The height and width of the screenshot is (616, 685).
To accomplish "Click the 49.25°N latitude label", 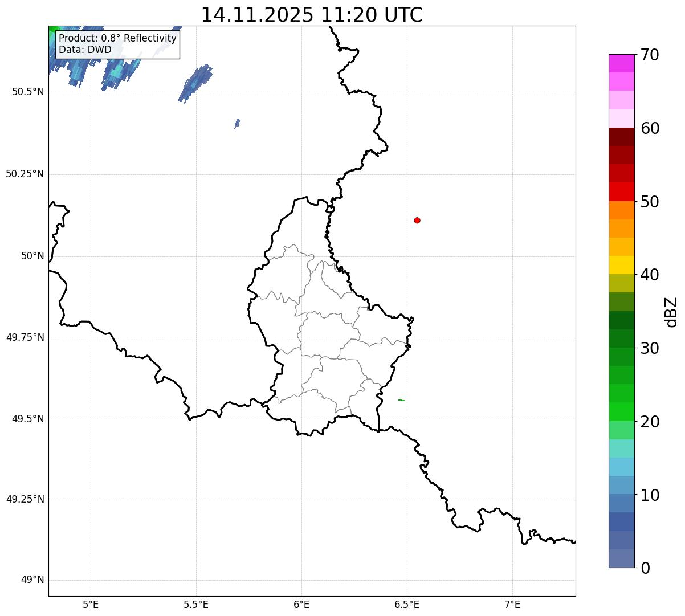I will coord(25,500).
